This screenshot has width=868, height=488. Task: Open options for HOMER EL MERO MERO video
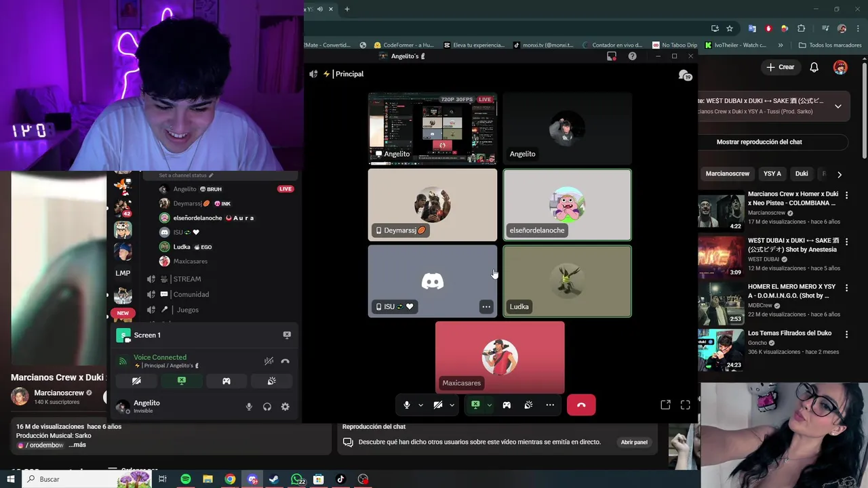pos(846,287)
